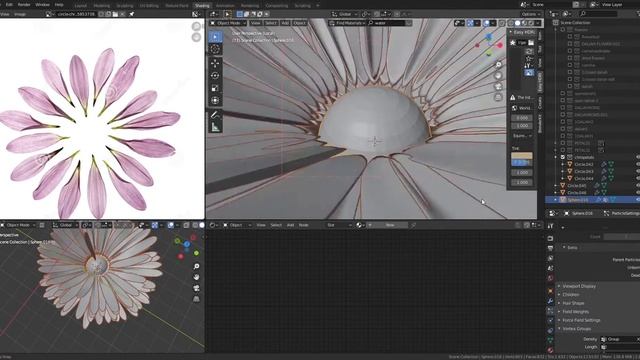Click reload previews icon in Easy HDRI panel

pyautogui.click(x=529, y=51)
